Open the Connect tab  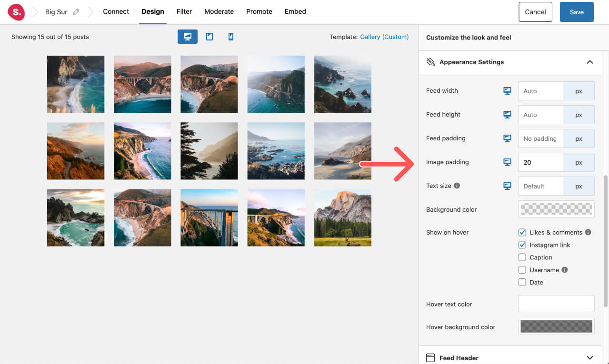116,11
